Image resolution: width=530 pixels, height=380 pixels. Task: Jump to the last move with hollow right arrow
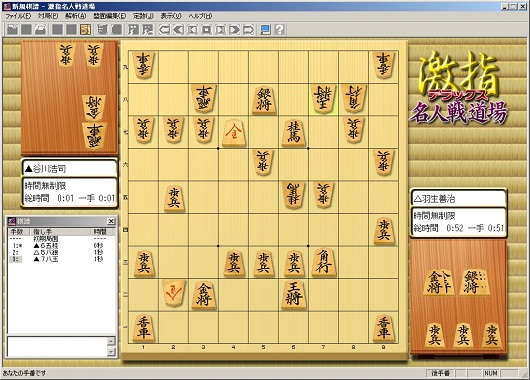(248, 30)
